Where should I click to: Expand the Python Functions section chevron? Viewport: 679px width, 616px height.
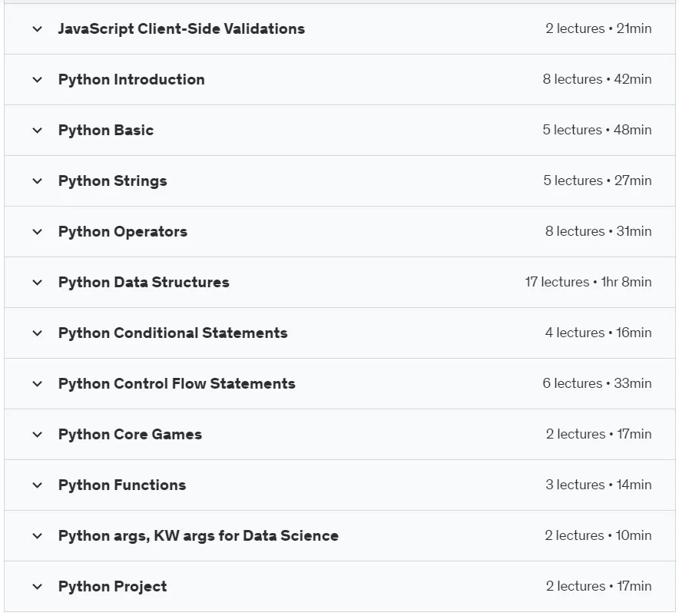tap(37, 485)
